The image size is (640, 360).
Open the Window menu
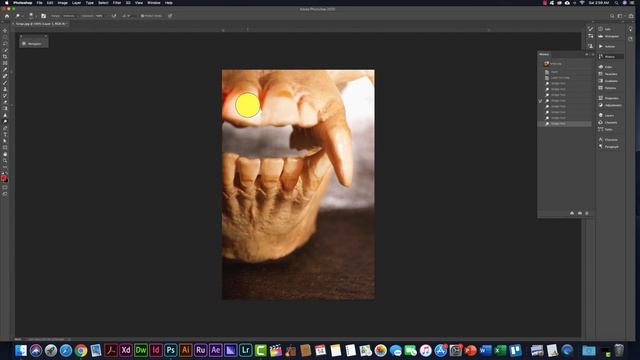153,2
